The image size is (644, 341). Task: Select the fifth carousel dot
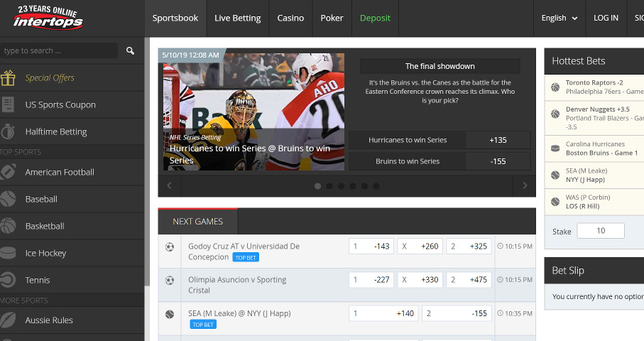[x=364, y=186]
